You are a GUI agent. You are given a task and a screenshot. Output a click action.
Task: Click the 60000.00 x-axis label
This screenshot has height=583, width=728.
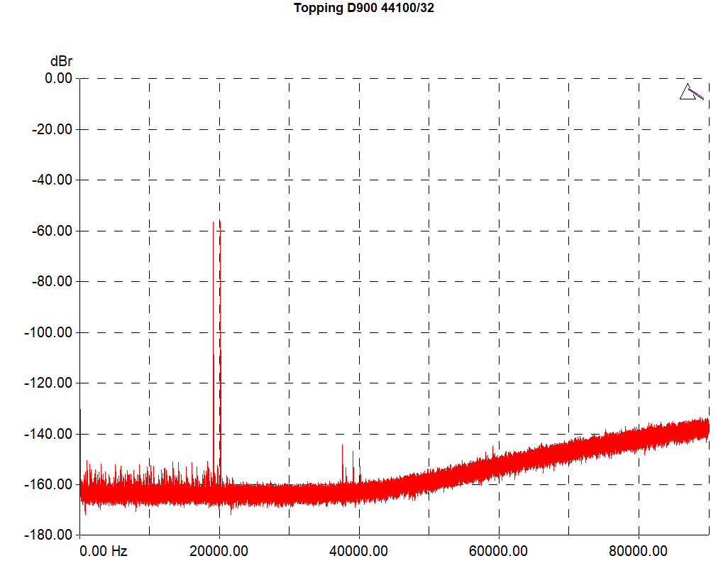click(x=498, y=551)
